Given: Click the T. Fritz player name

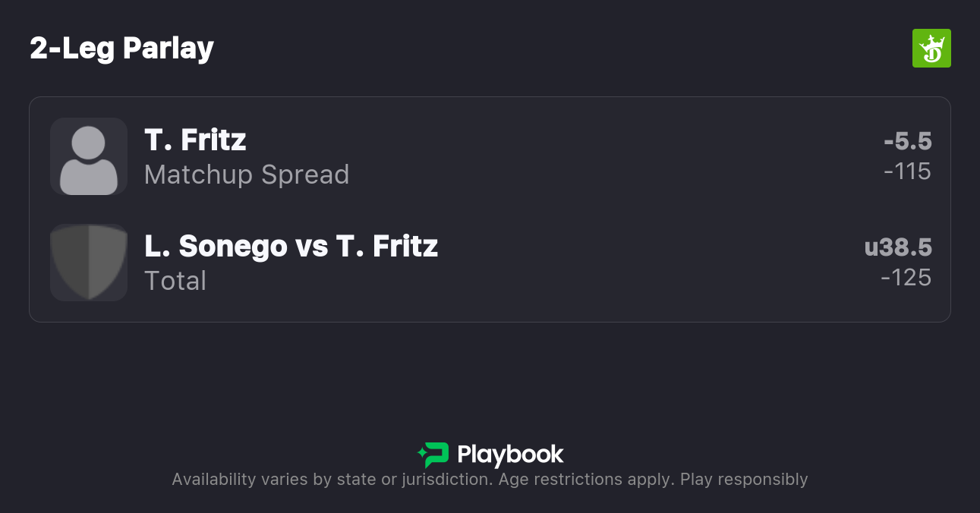Looking at the screenshot, I should point(195,140).
